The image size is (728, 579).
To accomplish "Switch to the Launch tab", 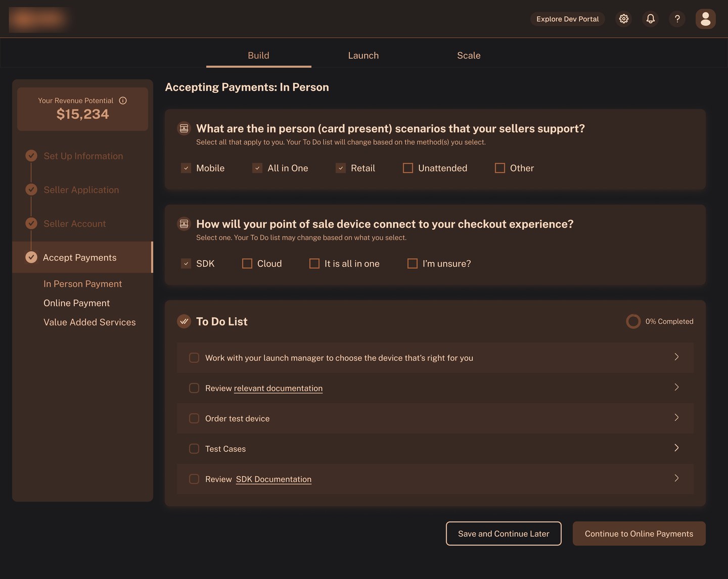I will tap(363, 56).
